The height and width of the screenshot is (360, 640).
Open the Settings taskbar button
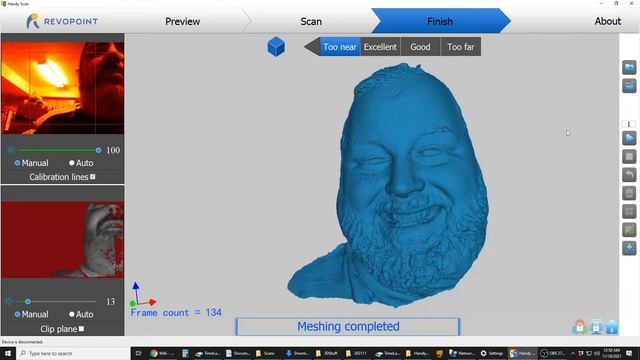click(492, 353)
